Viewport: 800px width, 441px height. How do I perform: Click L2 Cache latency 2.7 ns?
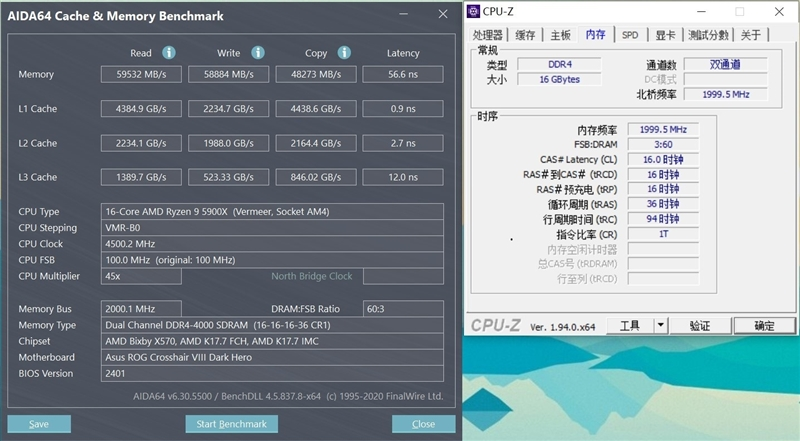point(403,143)
